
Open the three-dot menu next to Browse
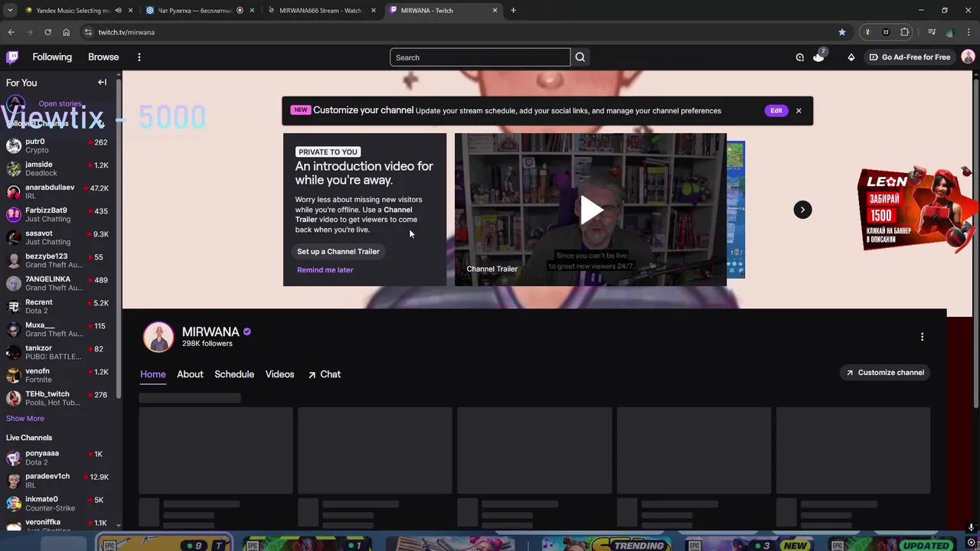(139, 57)
